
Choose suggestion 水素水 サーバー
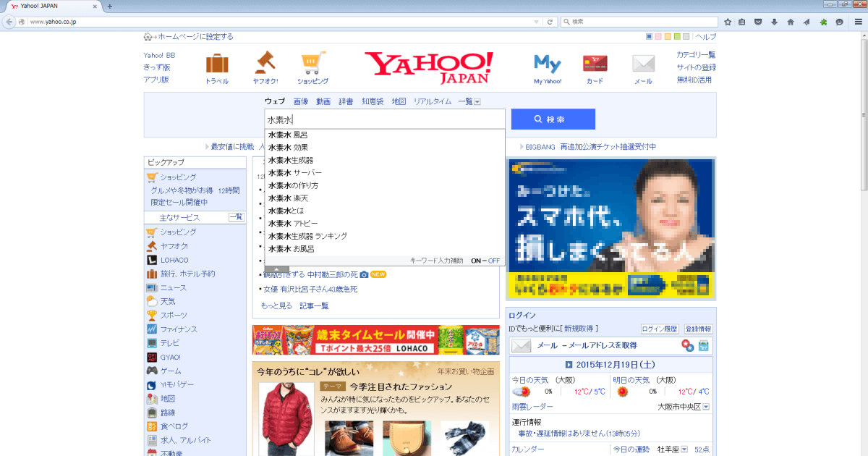pyautogui.click(x=295, y=173)
